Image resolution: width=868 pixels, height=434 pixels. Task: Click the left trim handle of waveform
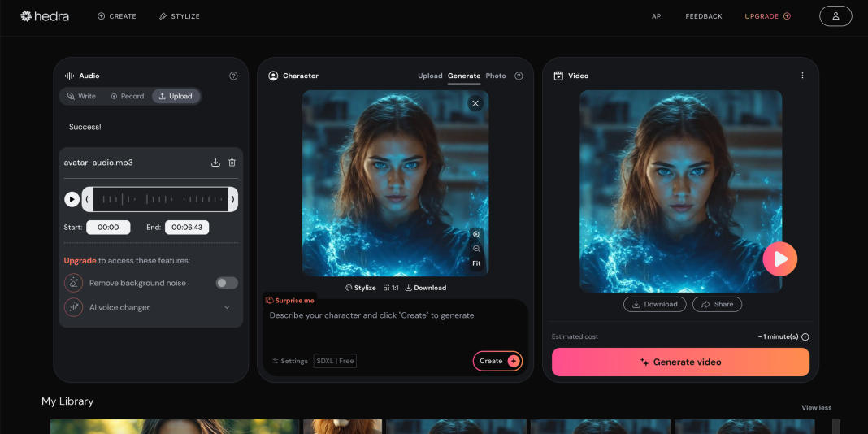click(87, 199)
